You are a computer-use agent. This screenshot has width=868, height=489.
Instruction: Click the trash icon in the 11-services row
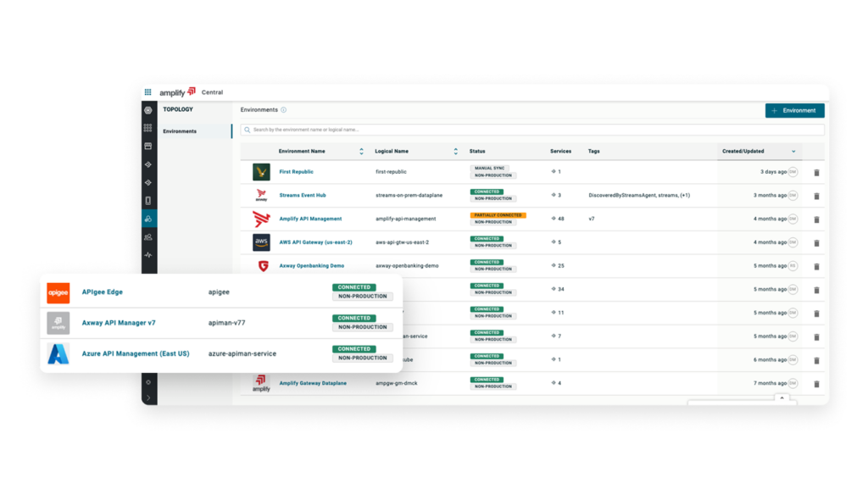(816, 314)
